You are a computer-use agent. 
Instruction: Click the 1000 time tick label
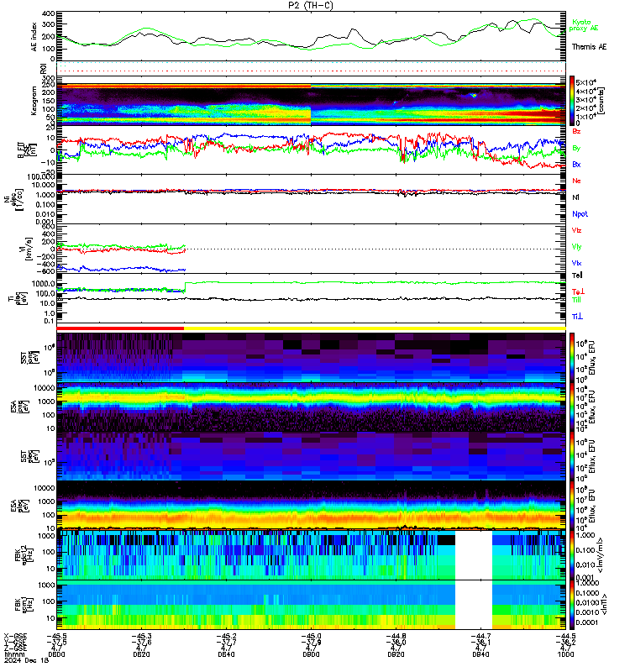coord(565,654)
